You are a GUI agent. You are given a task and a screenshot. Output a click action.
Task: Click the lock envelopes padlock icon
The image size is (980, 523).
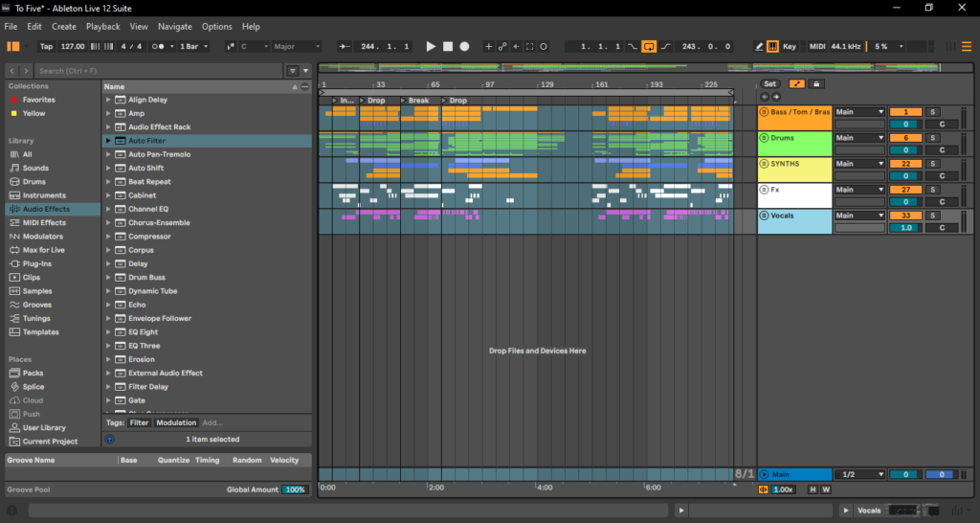816,84
